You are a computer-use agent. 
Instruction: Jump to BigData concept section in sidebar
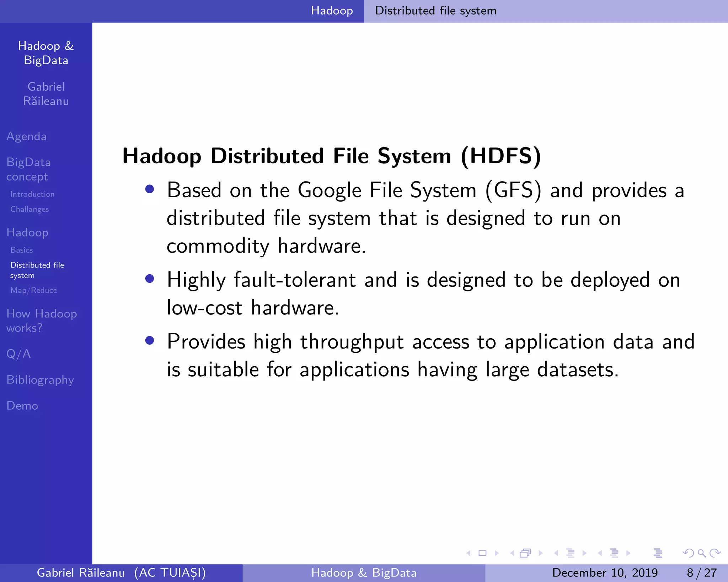pos(28,169)
